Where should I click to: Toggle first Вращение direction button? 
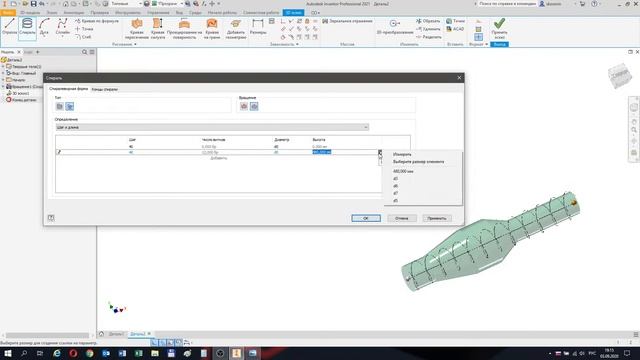point(244,106)
